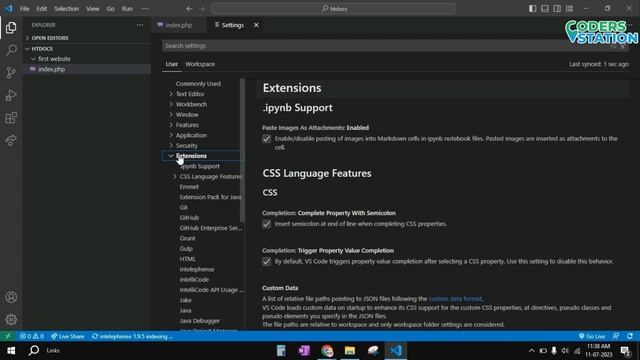Screen dimensions: 640x360
Task: Open the Run menu
Action: 127,9
